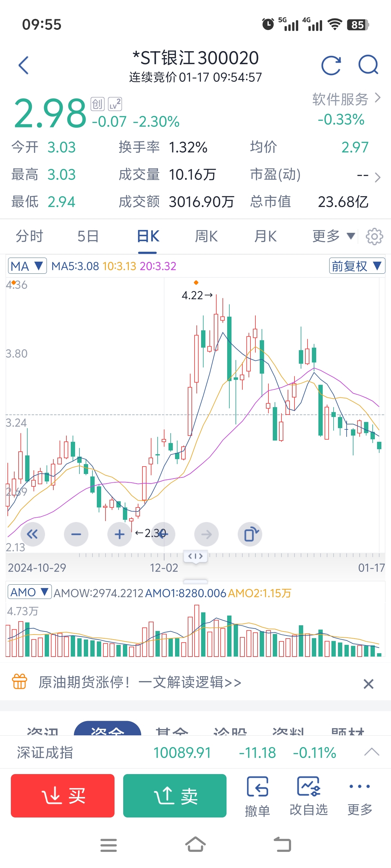Open 软件服务 sector details
This screenshot has height=868, width=391.
pyautogui.click(x=346, y=99)
